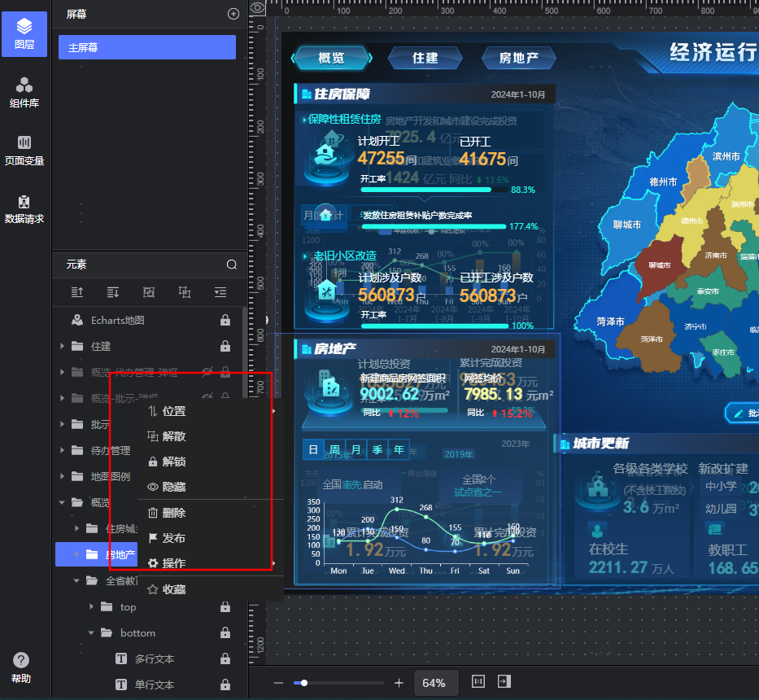Screen dimensions: 759x700
Task: Open the 数据请求 data request panel
Action: click(24, 210)
